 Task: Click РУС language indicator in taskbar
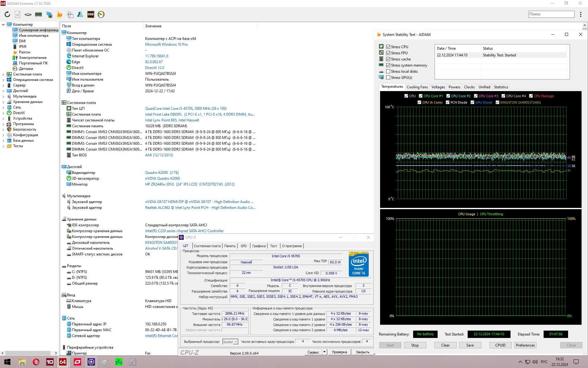[x=544, y=362]
